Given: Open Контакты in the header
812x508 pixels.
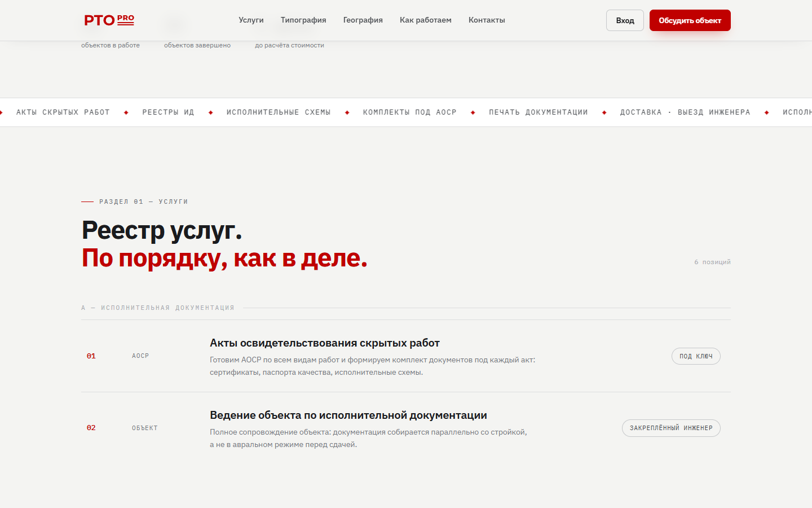Looking at the screenshot, I should [x=487, y=20].
